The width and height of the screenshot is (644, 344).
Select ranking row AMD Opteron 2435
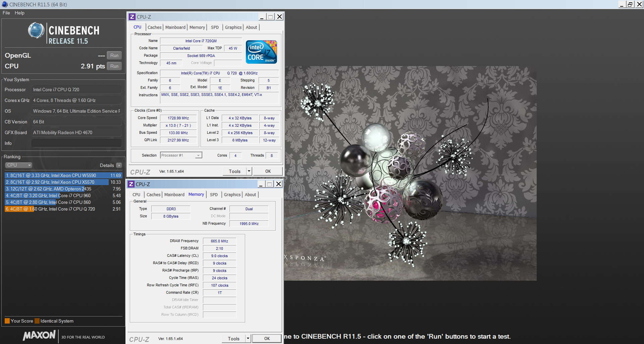point(63,189)
